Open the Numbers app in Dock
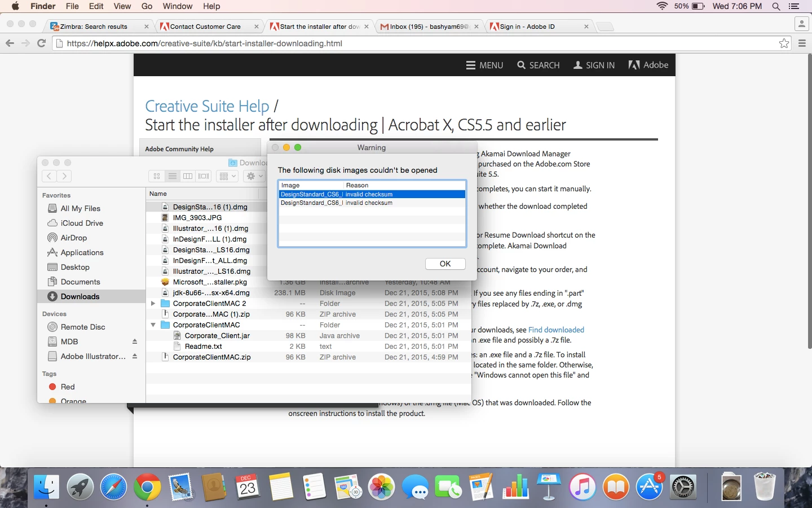This screenshot has width=812, height=508. coord(515,487)
